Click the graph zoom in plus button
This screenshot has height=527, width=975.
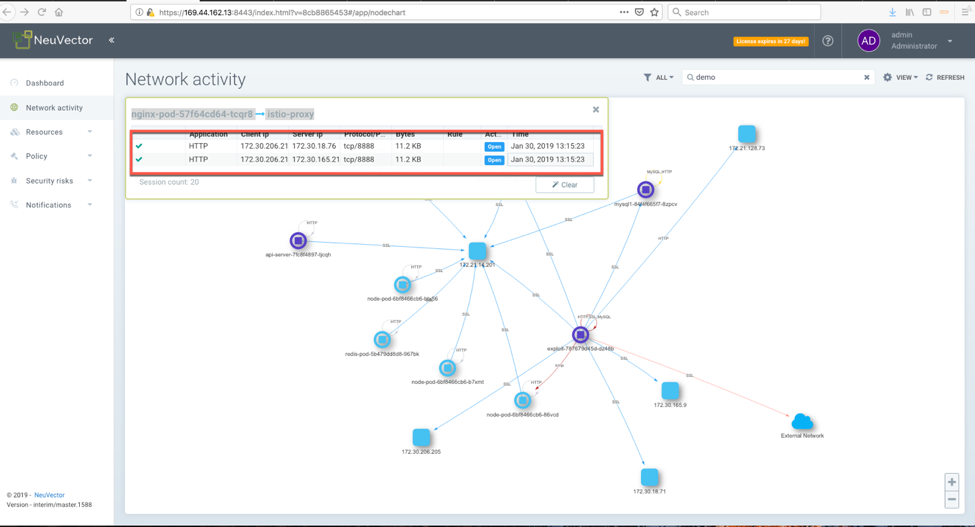pos(952,482)
